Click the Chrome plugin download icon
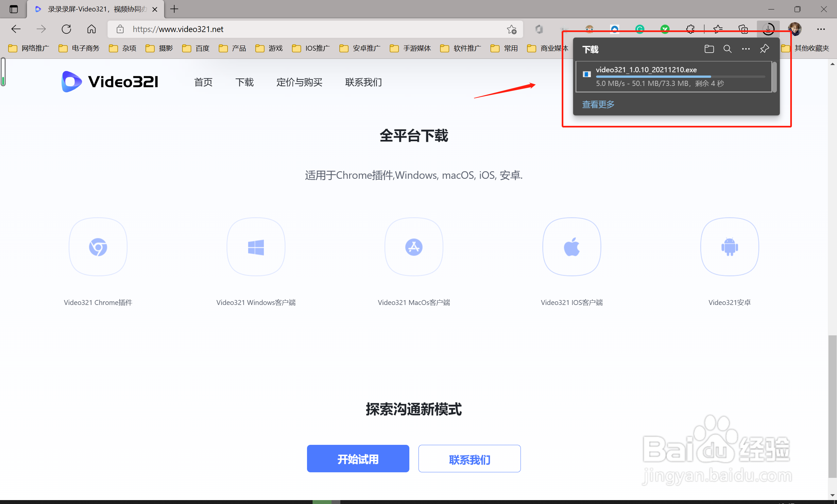Screen dimensions: 837x504 (x=98, y=247)
